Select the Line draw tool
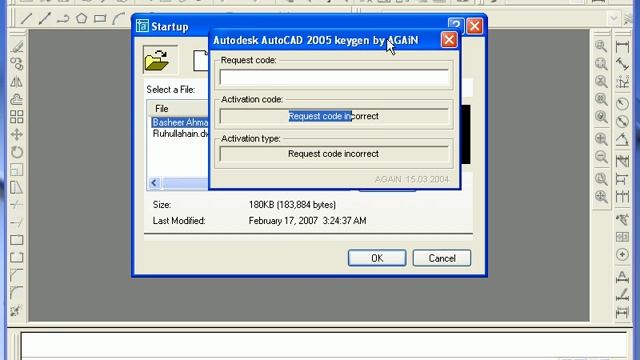Viewport: 640px width, 360px height. click(x=27, y=18)
